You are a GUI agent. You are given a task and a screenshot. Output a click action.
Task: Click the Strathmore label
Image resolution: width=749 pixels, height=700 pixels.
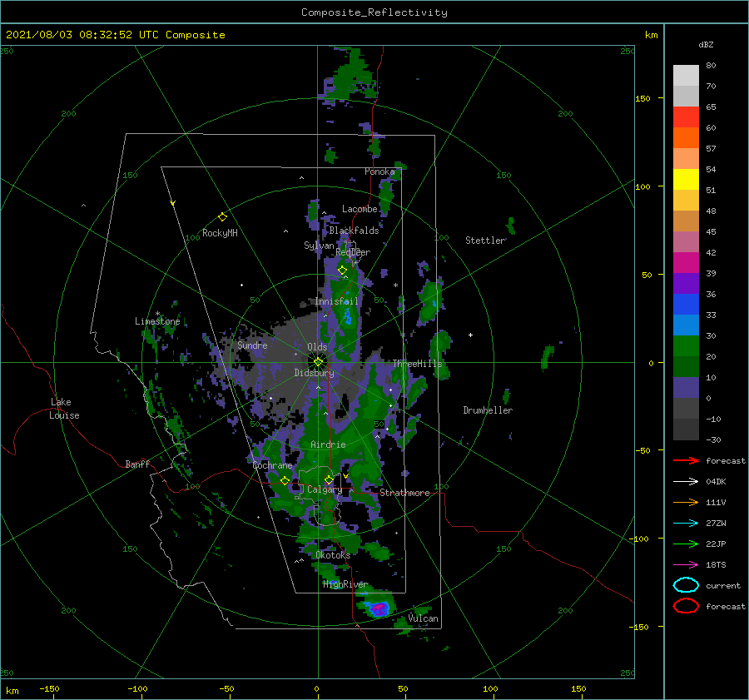click(x=404, y=493)
